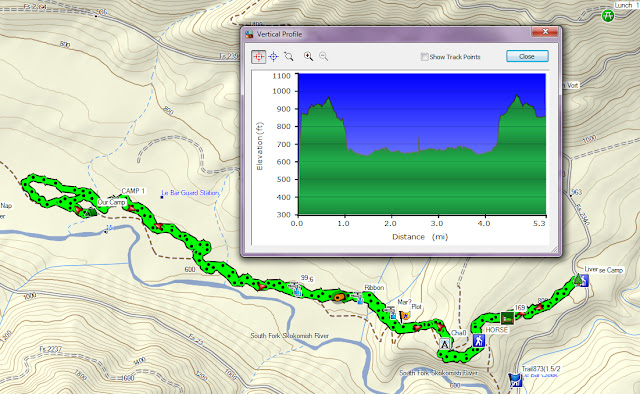The width and height of the screenshot is (640, 394).
Task: Click the orange geocache waypoint on track
Action: 338,297
